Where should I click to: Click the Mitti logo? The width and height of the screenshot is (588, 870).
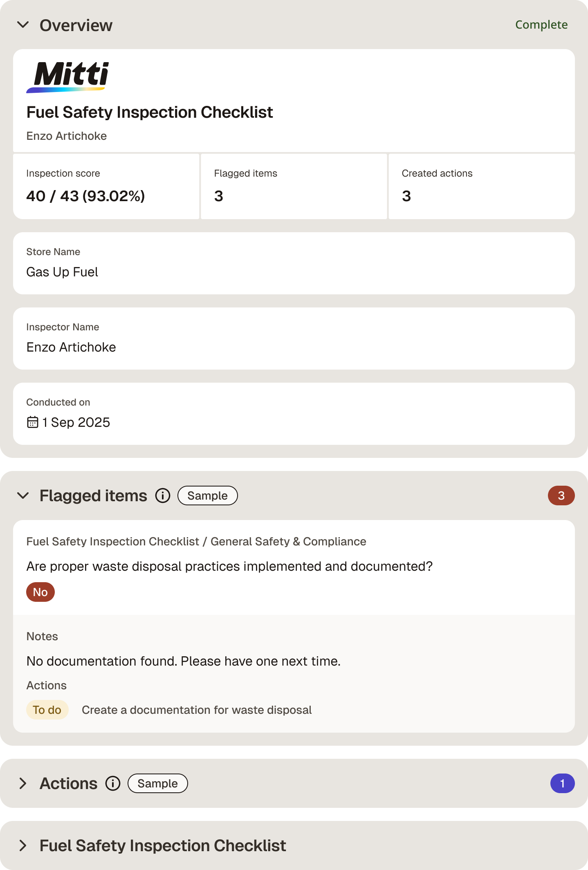[x=68, y=77]
